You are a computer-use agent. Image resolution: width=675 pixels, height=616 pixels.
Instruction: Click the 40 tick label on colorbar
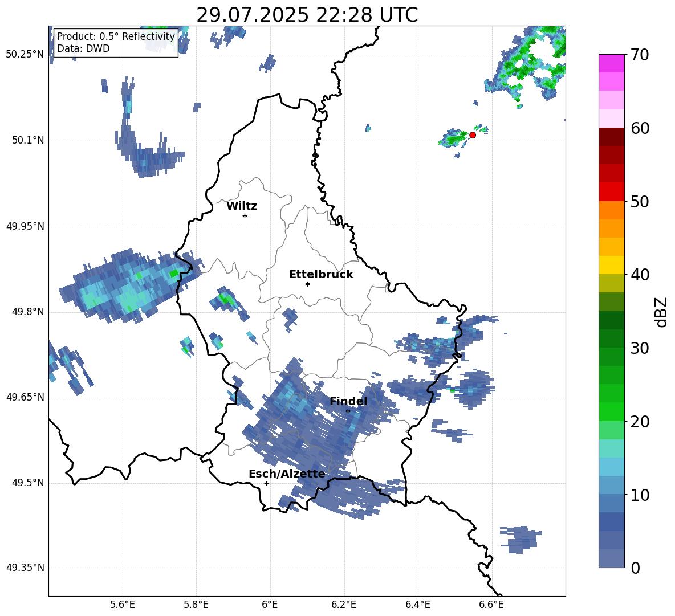pyautogui.click(x=640, y=275)
